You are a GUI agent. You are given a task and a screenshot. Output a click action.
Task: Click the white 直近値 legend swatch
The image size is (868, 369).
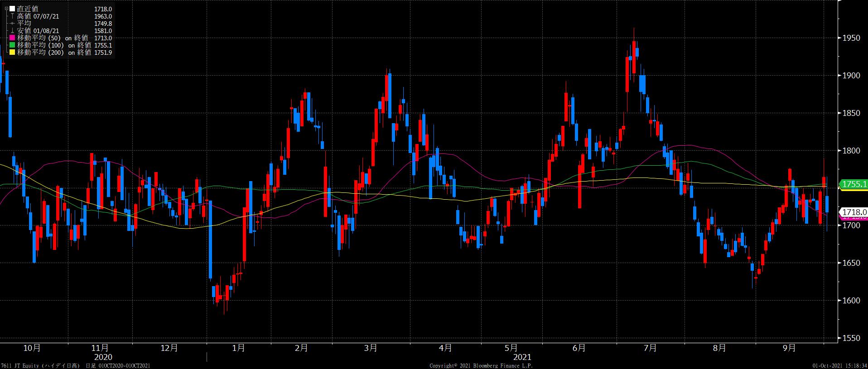coord(12,9)
